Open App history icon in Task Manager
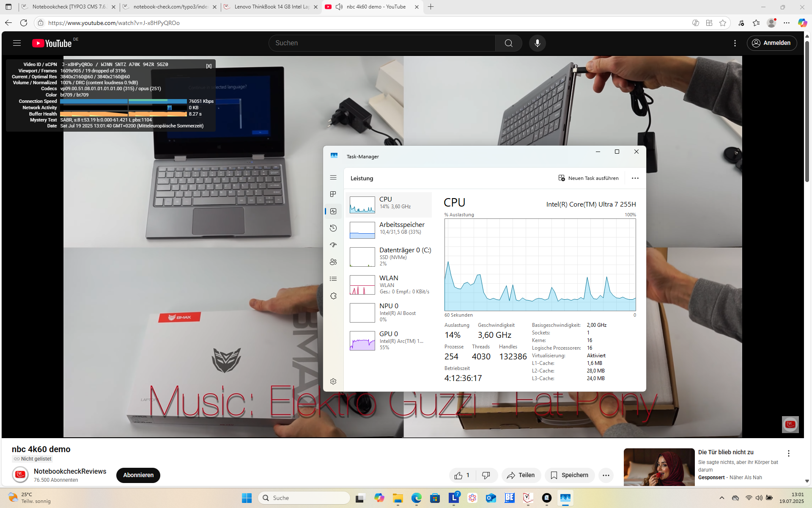This screenshot has width=812, height=508. (x=333, y=228)
